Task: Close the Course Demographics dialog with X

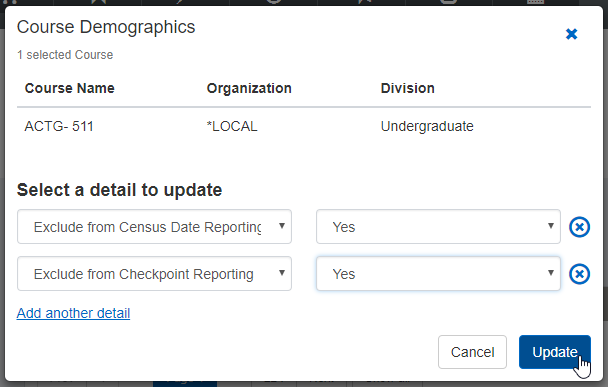Action: click(x=572, y=34)
